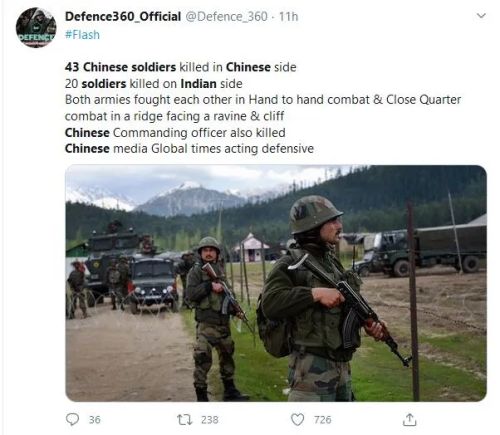The width and height of the screenshot is (500, 435).
Task: View the 726 likes count
Action: tap(323, 420)
